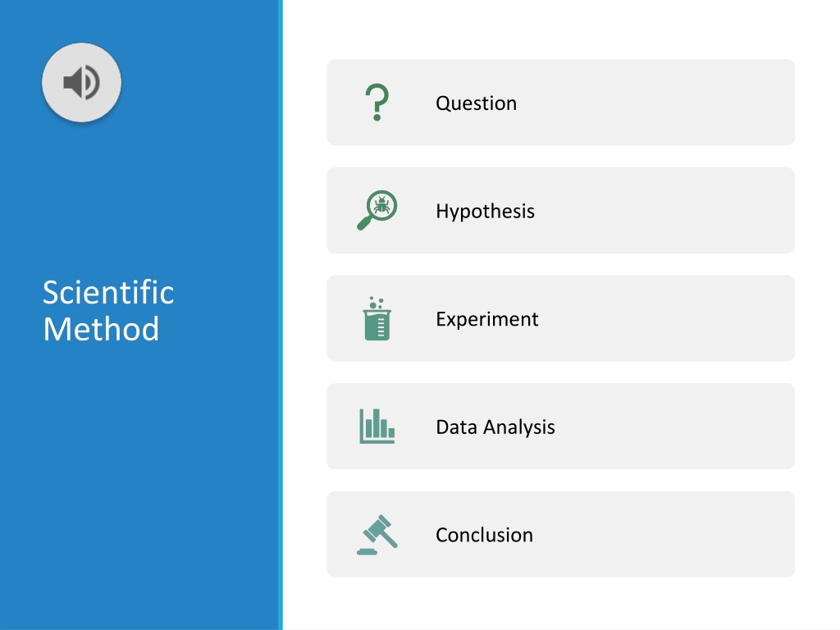Click the Data Analysis text label
840x630 pixels.
click(495, 427)
